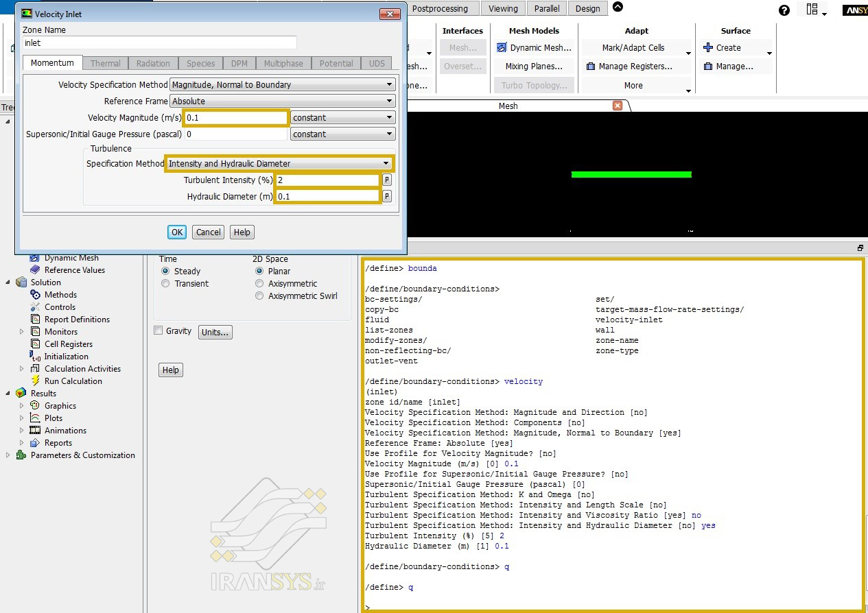Collapse the ribbon with the up-arrow icon
The image size is (868, 613).
coord(618,8)
